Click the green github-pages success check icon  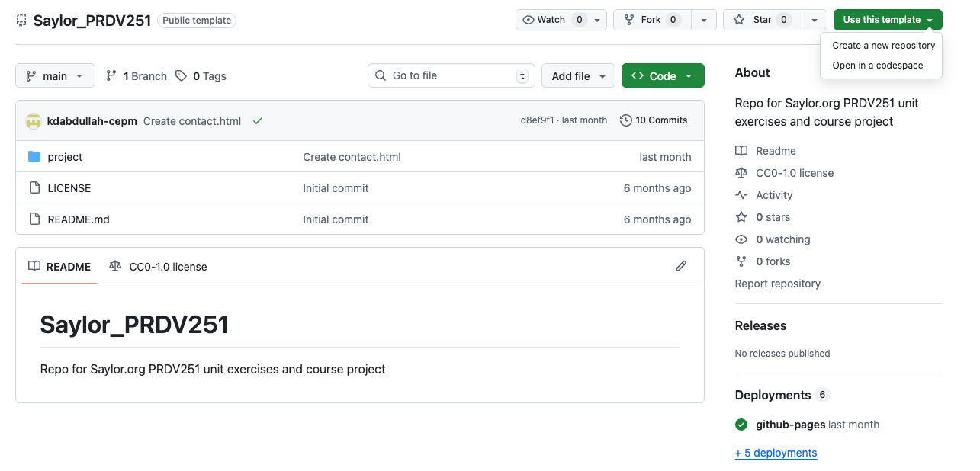pos(741,425)
